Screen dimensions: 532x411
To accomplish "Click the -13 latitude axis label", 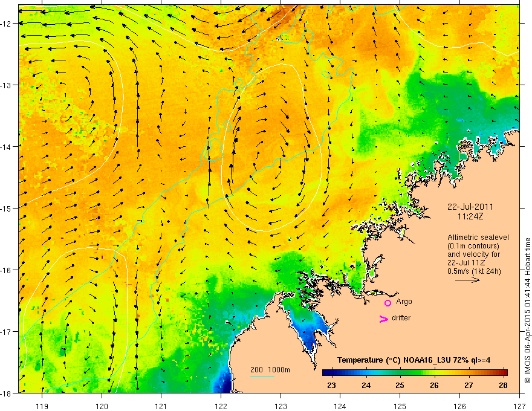I will pos(7,85).
